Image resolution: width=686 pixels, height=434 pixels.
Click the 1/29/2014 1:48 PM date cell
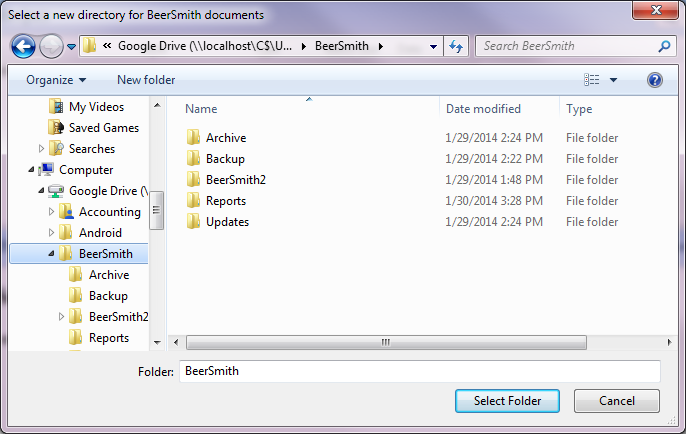click(494, 180)
